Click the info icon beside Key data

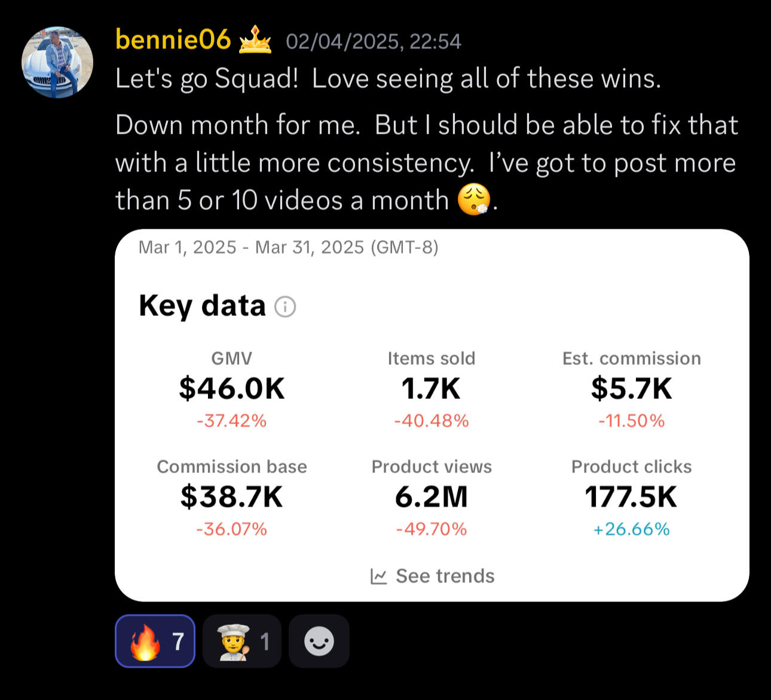(x=285, y=307)
